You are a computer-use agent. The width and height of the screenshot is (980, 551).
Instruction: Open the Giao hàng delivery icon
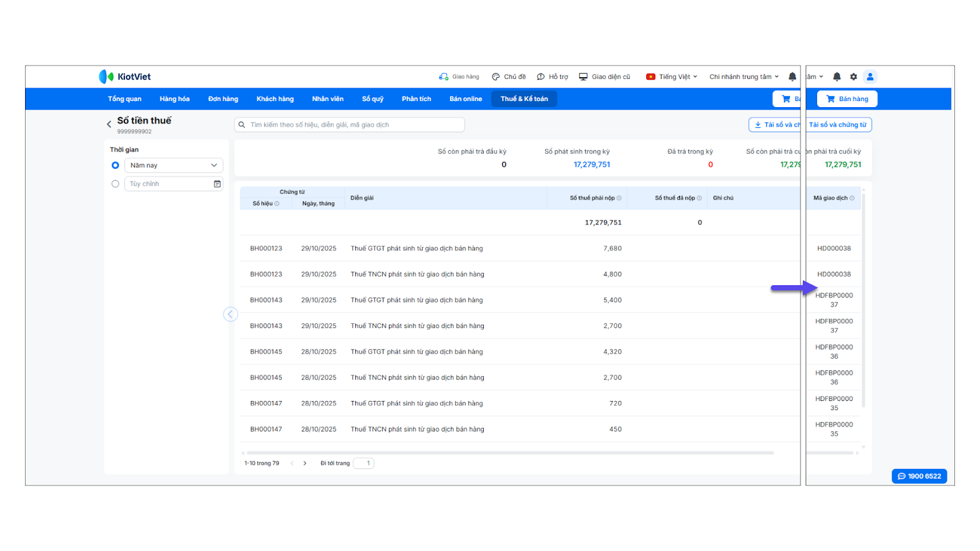pyautogui.click(x=443, y=77)
